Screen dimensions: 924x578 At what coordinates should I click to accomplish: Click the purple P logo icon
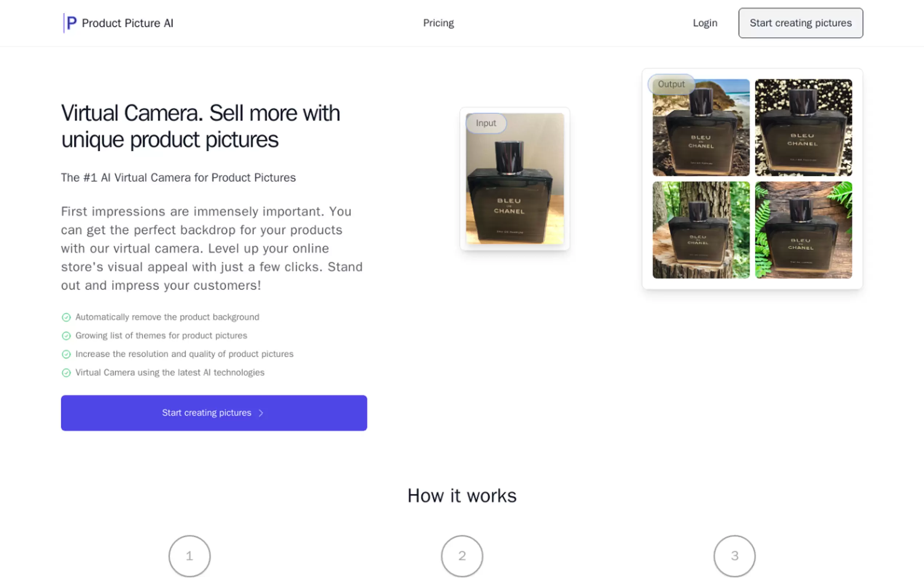(71, 23)
